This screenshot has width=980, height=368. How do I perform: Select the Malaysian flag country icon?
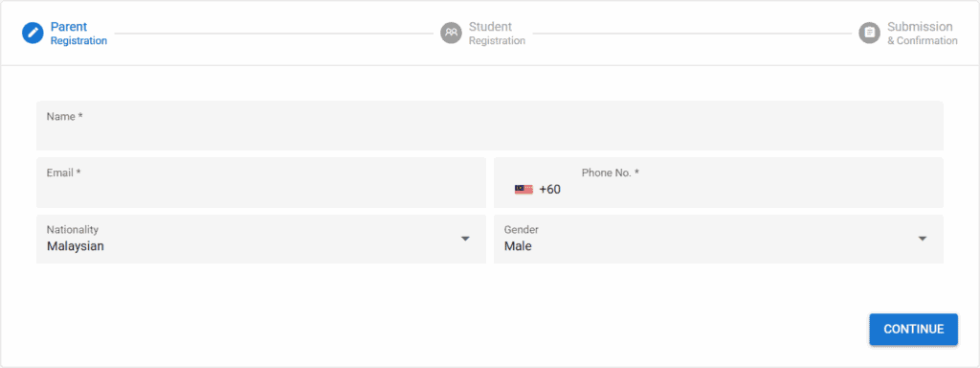click(x=523, y=189)
